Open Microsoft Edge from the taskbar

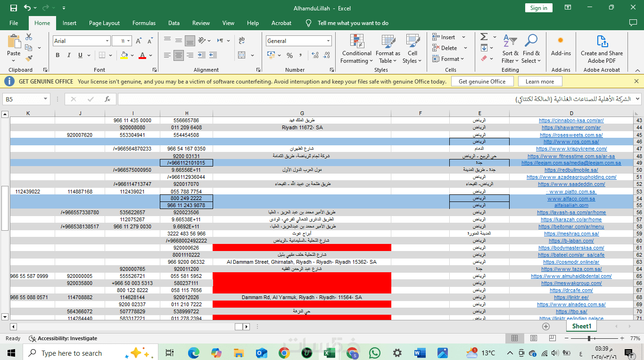coord(194,353)
